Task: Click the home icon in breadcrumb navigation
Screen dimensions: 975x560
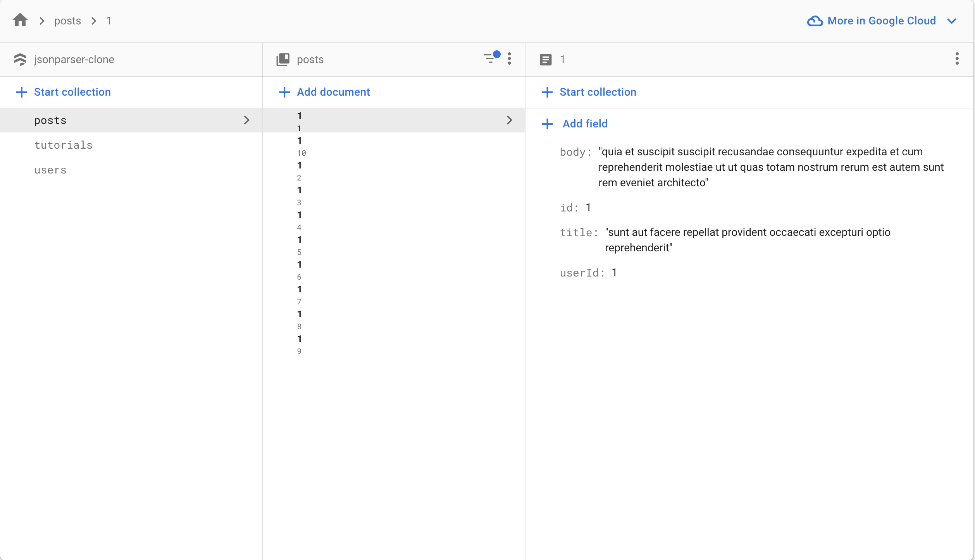Action: click(21, 21)
